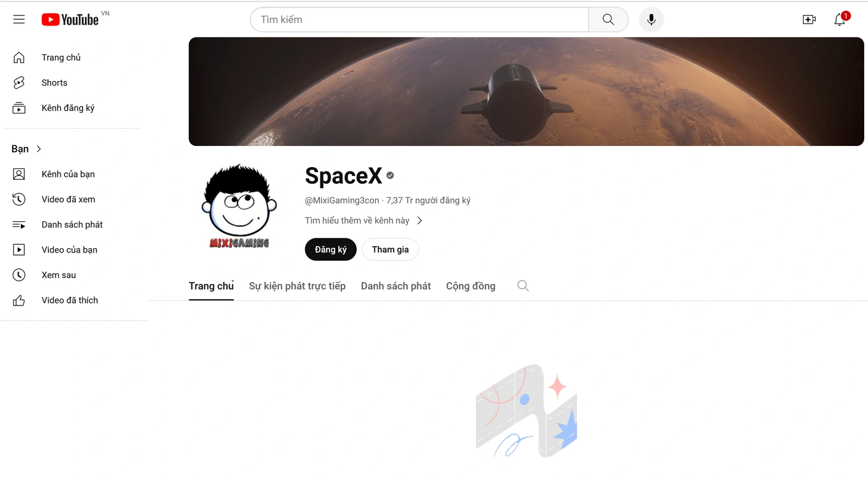Open the hamburger guide menu
Screen dimensions: 868x477
tap(19, 20)
